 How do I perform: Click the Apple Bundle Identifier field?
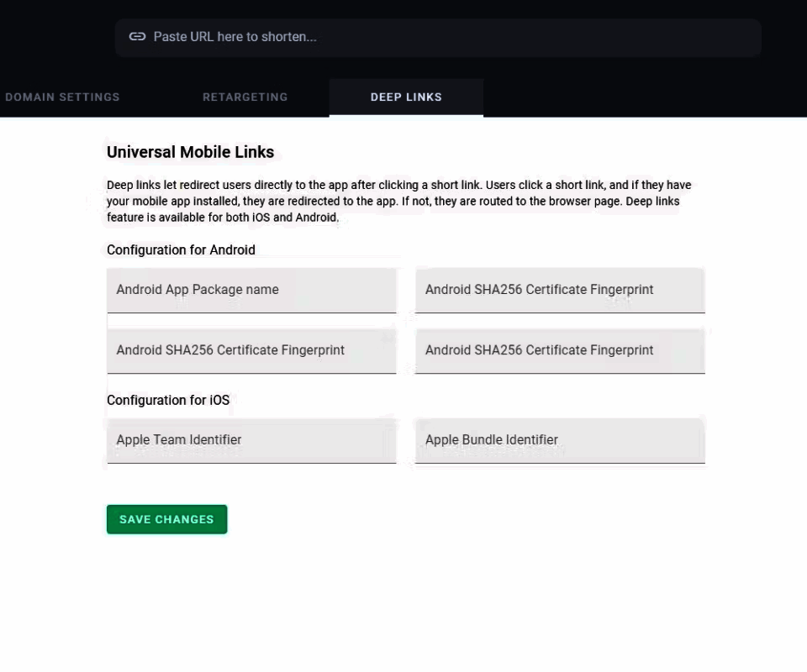[x=560, y=441]
